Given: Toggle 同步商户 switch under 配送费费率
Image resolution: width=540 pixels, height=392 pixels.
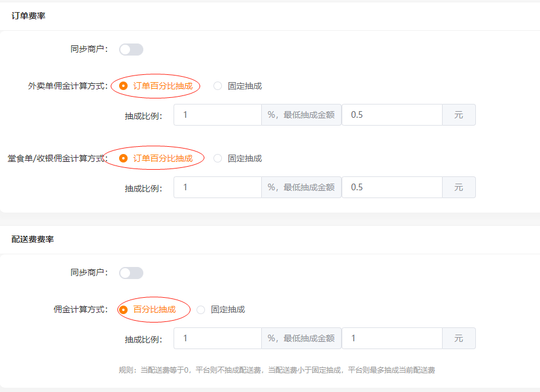Looking at the screenshot, I should [131, 273].
